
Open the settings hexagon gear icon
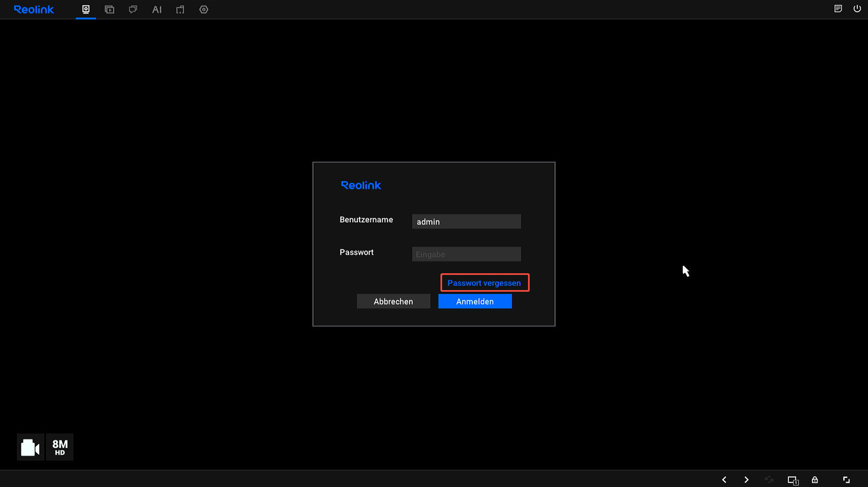tap(204, 10)
